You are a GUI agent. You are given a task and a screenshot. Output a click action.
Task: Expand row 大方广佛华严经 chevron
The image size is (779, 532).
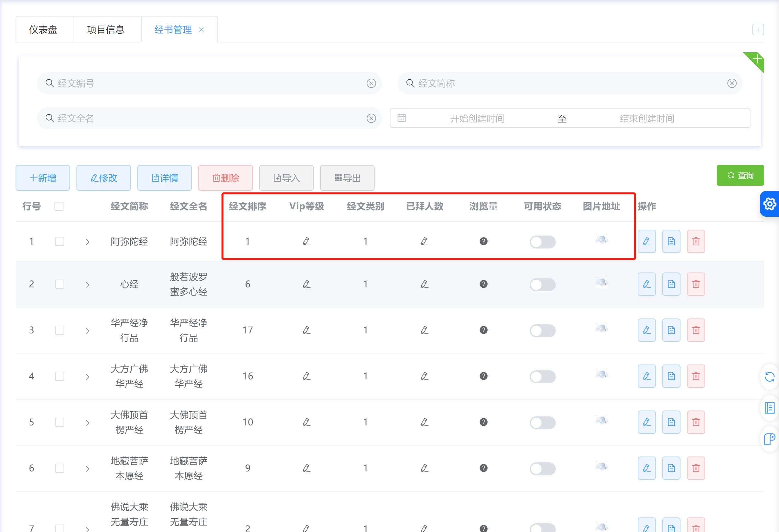87,376
